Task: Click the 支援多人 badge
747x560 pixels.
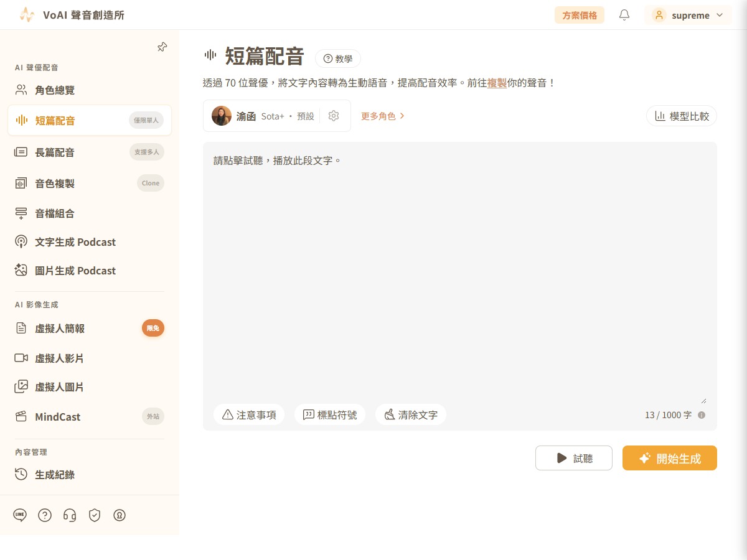Action: [147, 152]
